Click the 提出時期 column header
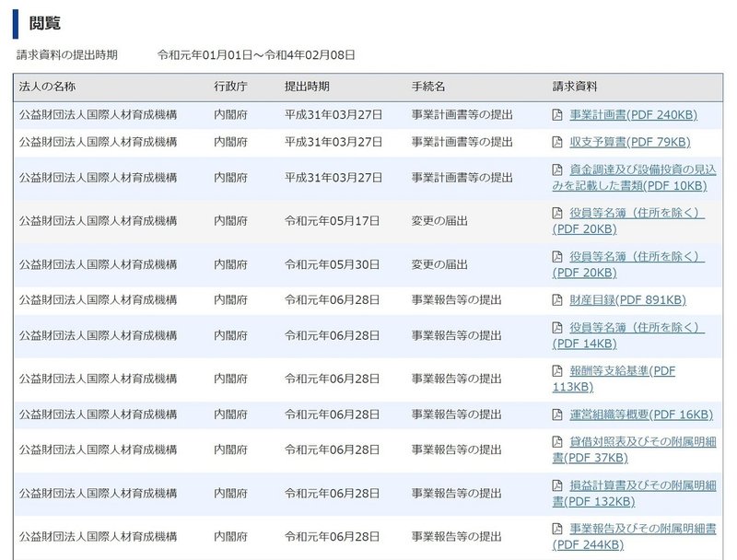 click(307, 87)
